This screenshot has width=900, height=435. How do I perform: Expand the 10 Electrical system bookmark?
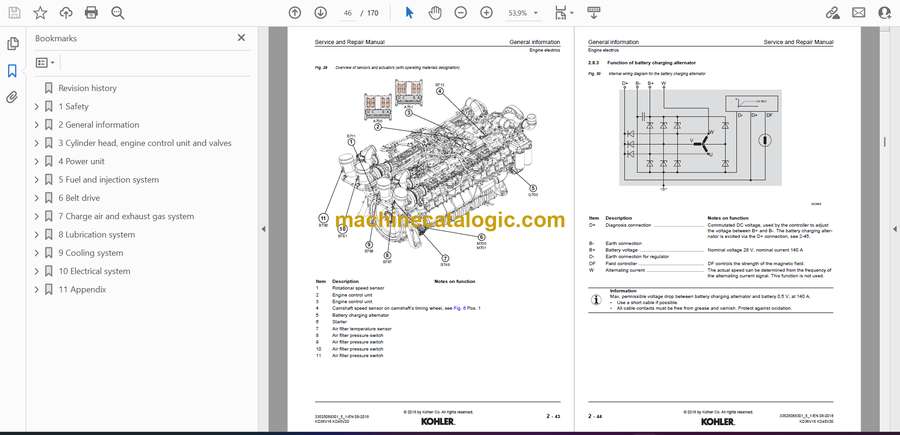point(37,271)
